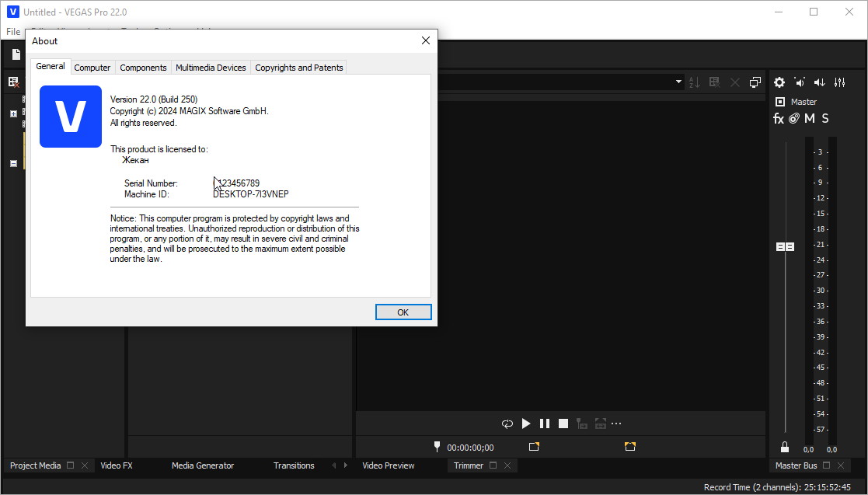Click the Machine ID value DESKTOP-7I3VNEP
868x495 pixels.
(x=251, y=193)
